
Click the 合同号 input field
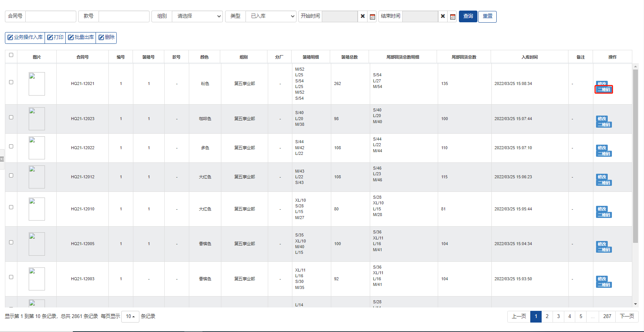tap(51, 16)
